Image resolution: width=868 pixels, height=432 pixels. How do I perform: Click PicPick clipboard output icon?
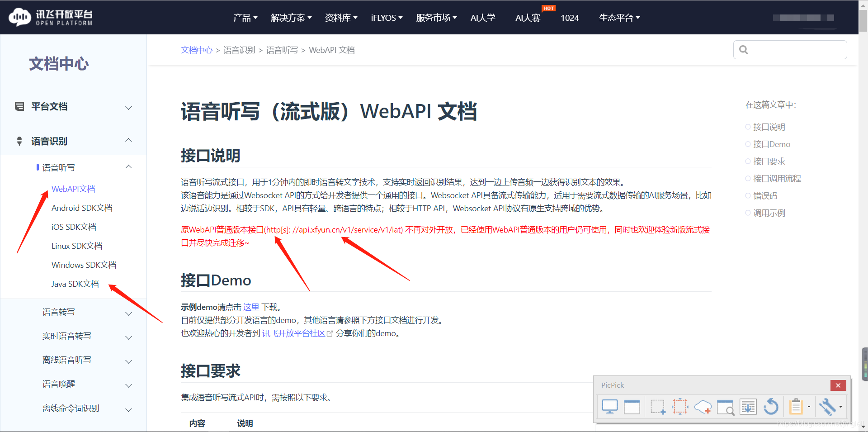[x=796, y=407]
